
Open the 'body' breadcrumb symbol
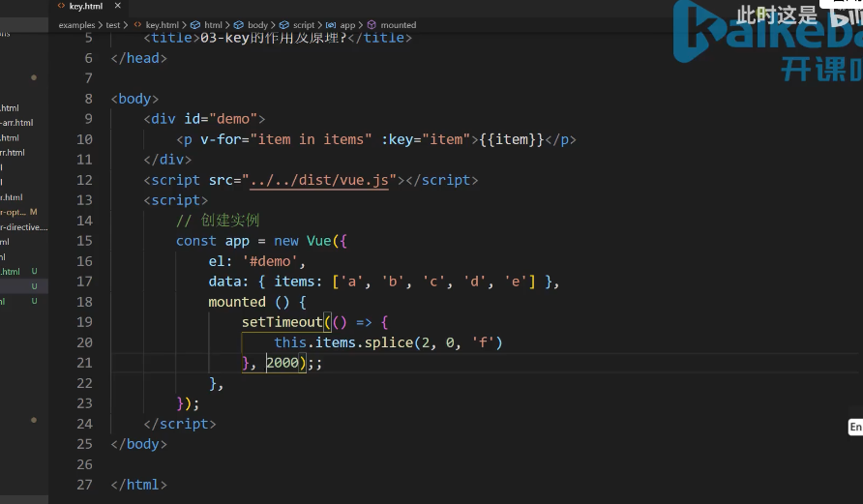tap(257, 25)
